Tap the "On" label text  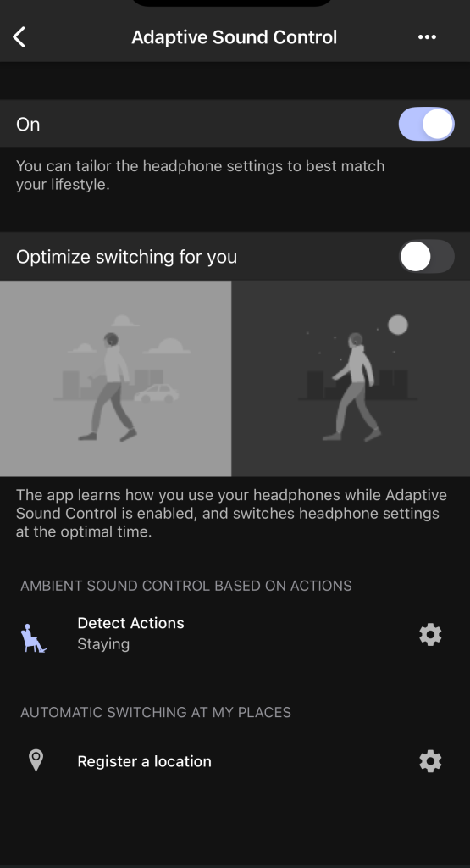tap(28, 124)
